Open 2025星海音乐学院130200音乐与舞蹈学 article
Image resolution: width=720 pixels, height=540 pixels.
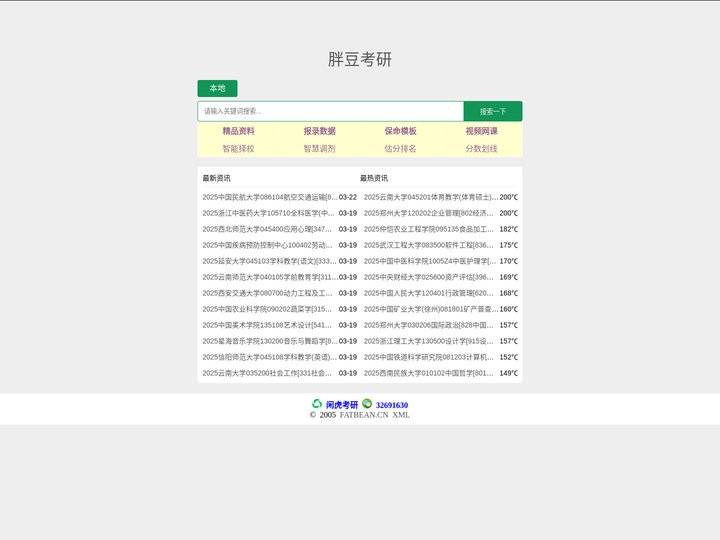pos(270,341)
